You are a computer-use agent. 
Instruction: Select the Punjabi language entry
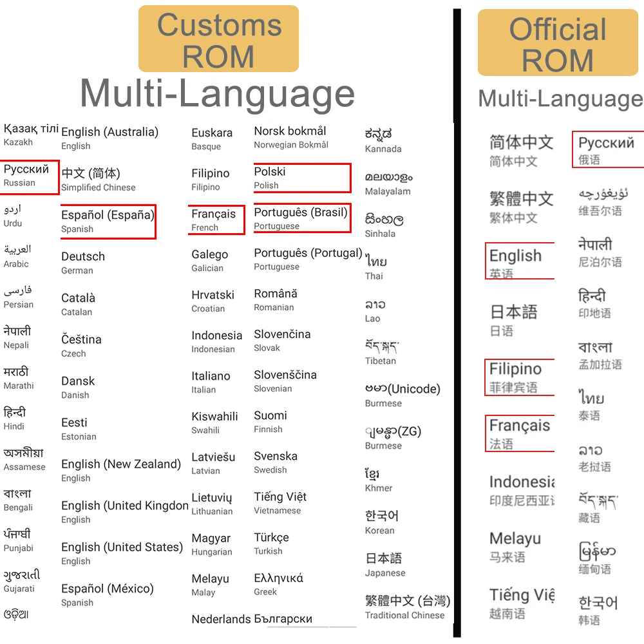[18, 541]
